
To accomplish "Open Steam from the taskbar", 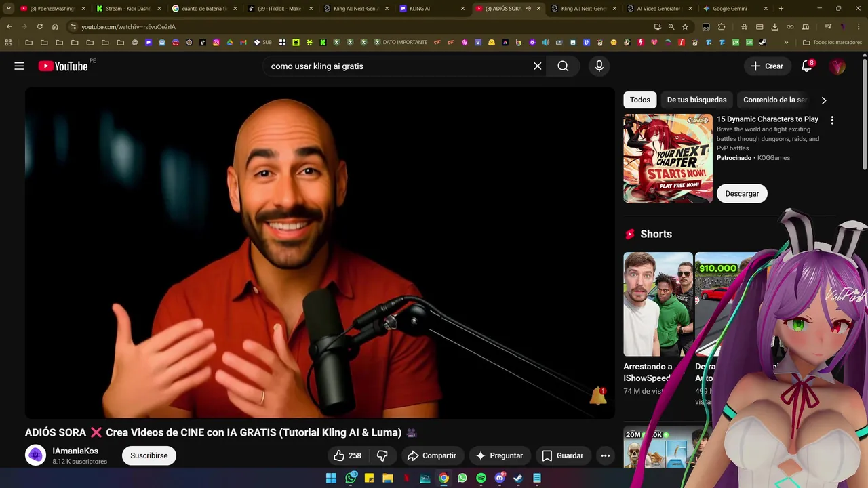I will pos(518,478).
